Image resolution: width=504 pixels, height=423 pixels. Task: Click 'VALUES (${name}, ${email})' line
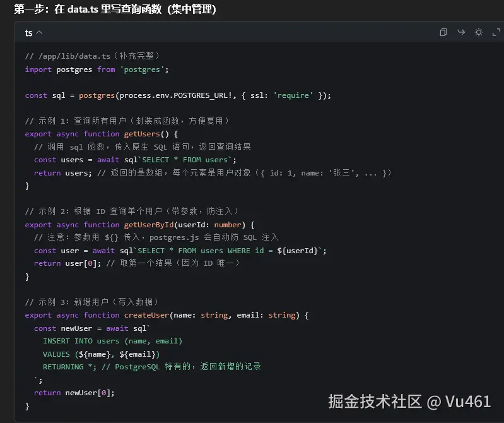[102, 354]
